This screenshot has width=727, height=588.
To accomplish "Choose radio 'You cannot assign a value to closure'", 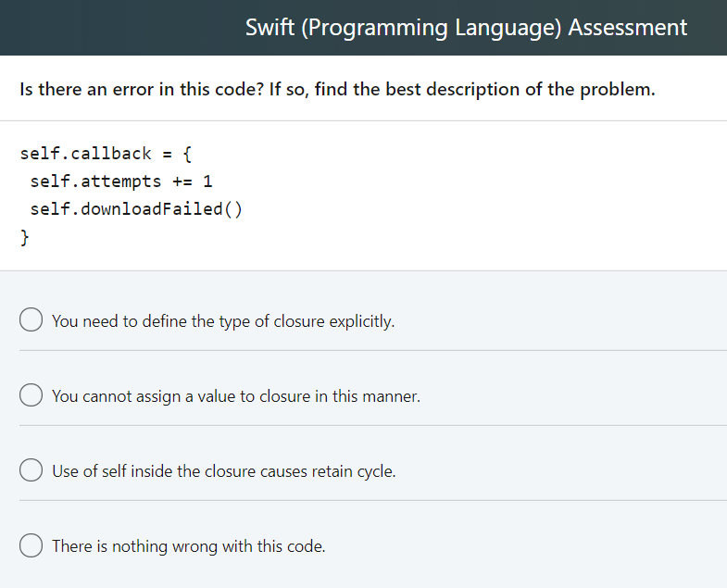I will click(31, 394).
